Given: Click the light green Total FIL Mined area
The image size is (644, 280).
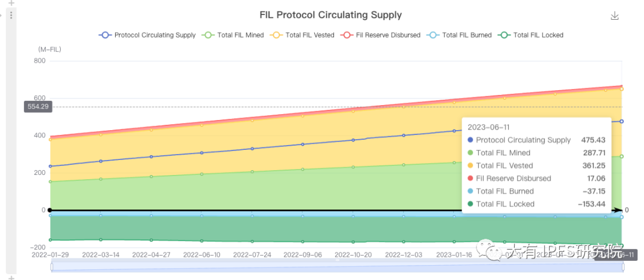Looking at the screenshot, I should 239,191.
